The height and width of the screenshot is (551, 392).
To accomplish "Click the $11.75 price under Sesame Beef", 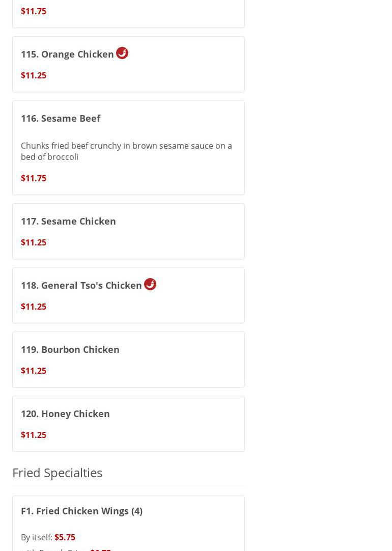I will [34, 178].
